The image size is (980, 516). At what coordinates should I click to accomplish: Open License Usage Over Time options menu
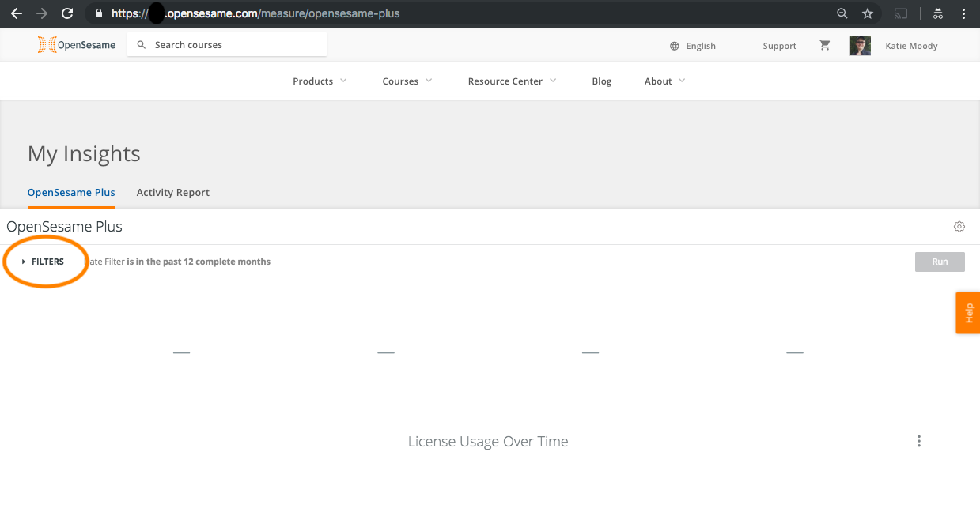click(919, 441)
